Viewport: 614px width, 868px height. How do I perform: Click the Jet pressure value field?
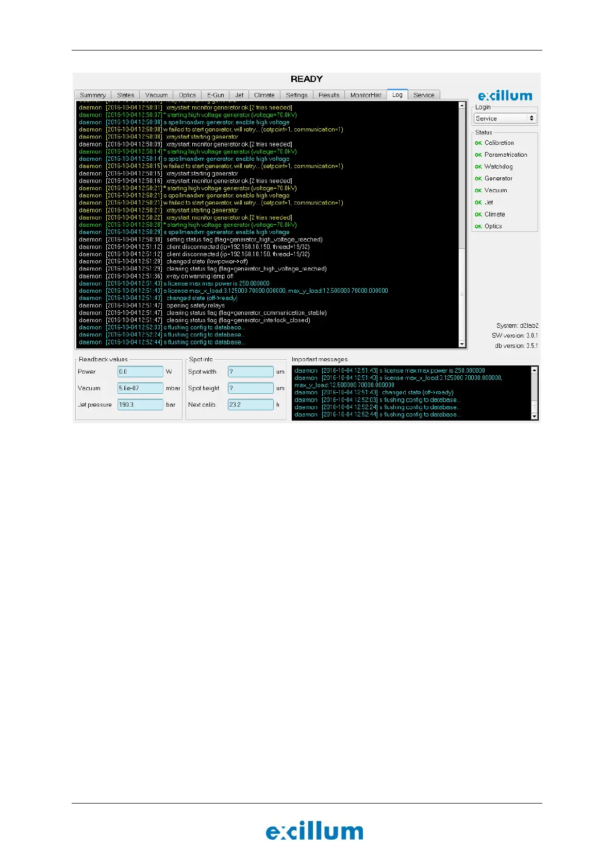[140, 405]
